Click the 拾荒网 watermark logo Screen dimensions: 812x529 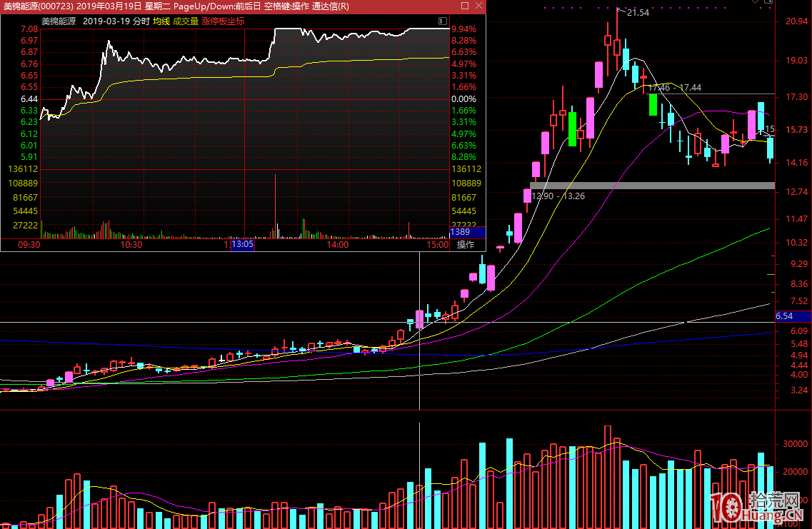(x=760, y=507)
